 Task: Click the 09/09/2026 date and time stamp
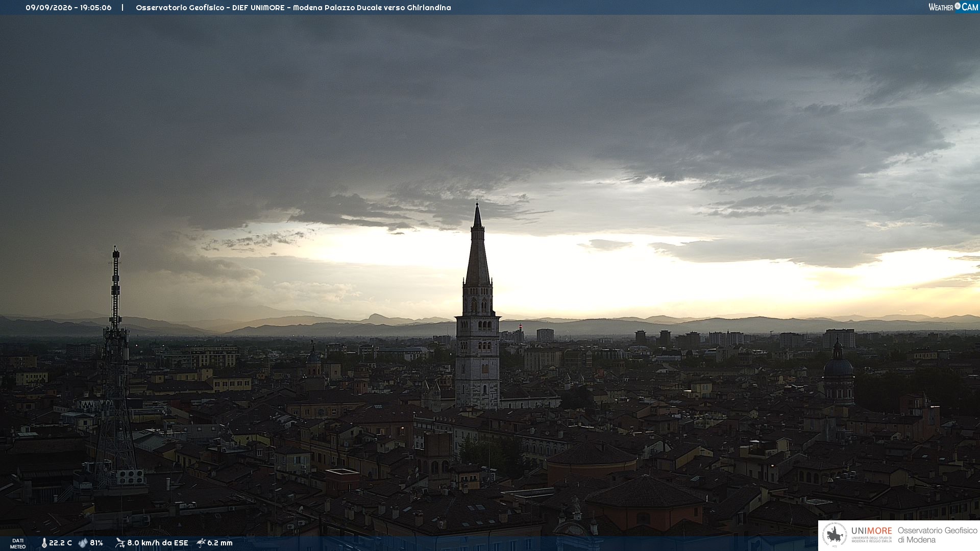click(68, 8)
